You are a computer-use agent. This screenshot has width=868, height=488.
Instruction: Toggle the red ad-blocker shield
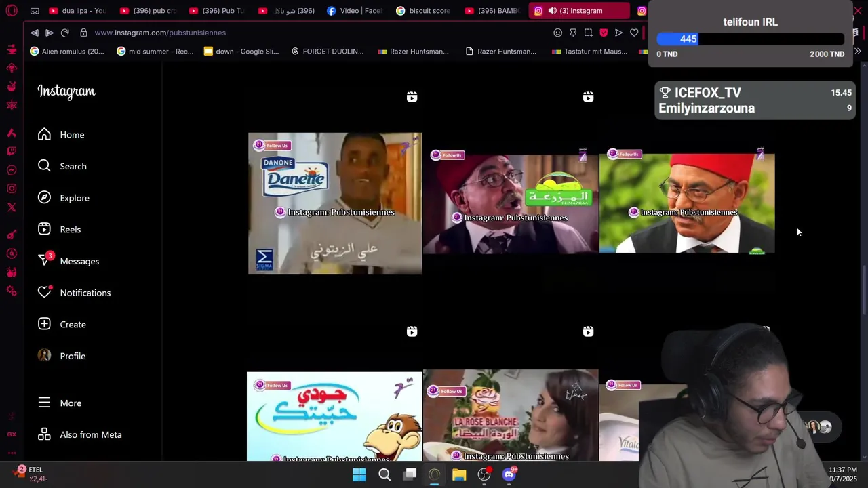tap(604, 33)
